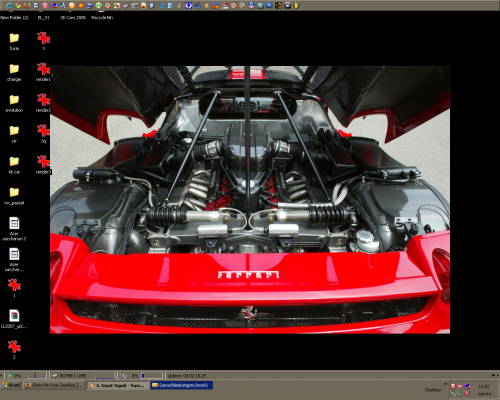The image size is (500, 400).
Task: Select the kit car folder on the desktop
Action: coord(14,161)
